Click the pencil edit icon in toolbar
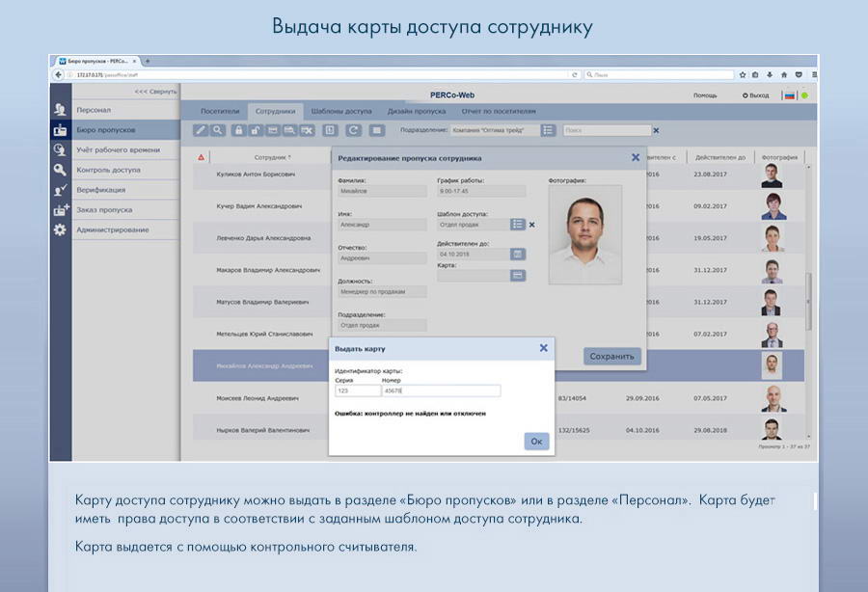Viewport: 868px width, 592px height. [x=201, y=130]
